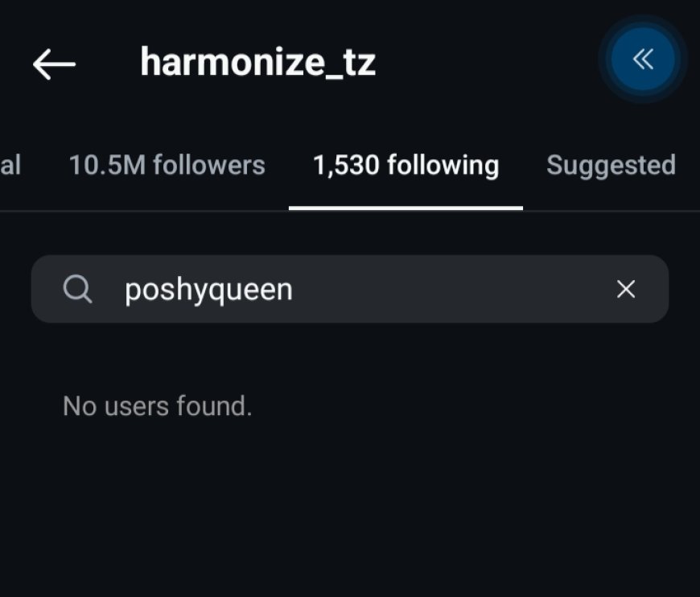Select the 1,530 following tab

[406, 166]
